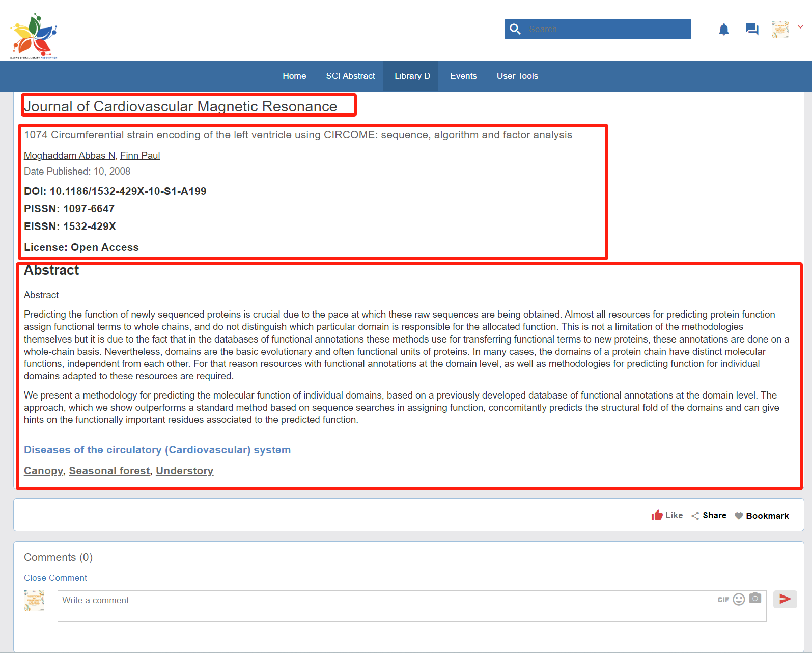The height and width of the screenshot is (653, 812).
Task: Open the emoji picker in comment box
Action: tap(739, 599)
